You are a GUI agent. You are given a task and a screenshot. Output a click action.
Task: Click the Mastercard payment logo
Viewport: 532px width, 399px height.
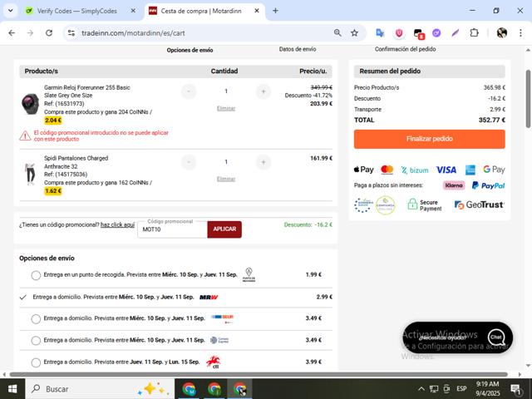tap(387, 170)
